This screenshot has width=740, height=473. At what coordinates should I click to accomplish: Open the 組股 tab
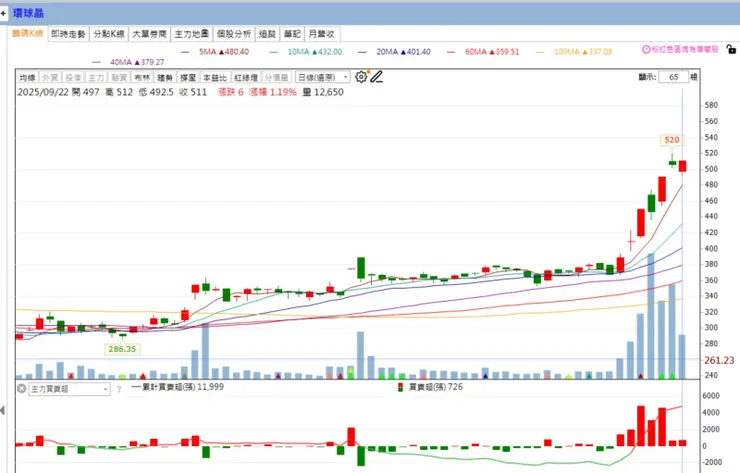tap(267, 34)
